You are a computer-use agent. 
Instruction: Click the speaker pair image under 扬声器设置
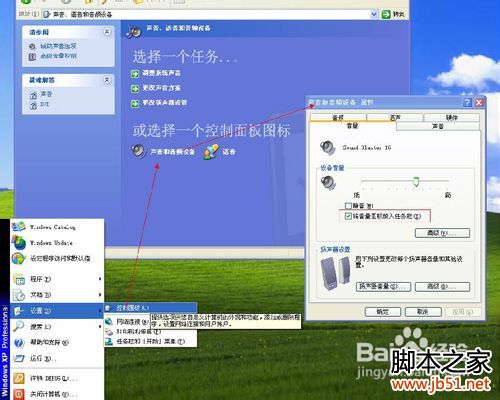coord(335,273)
